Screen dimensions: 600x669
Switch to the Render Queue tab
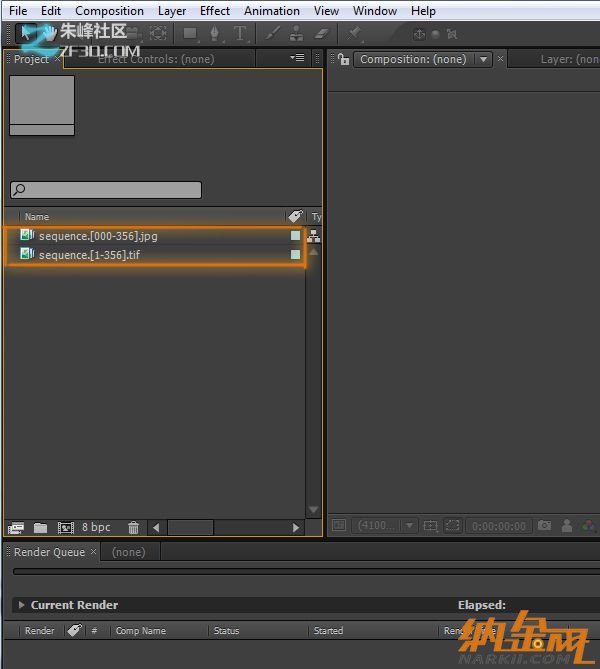49,552
